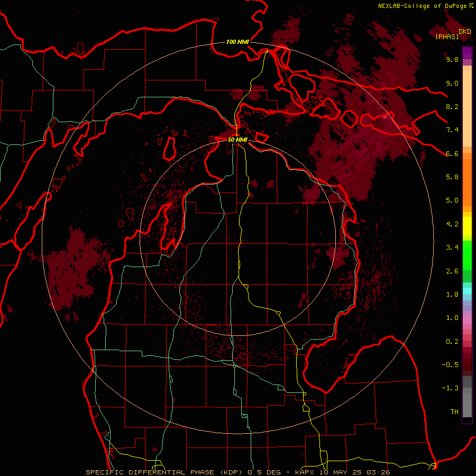476x476 pixels.
Task: Click the -0.5 scale value
Action: point(450,365)
